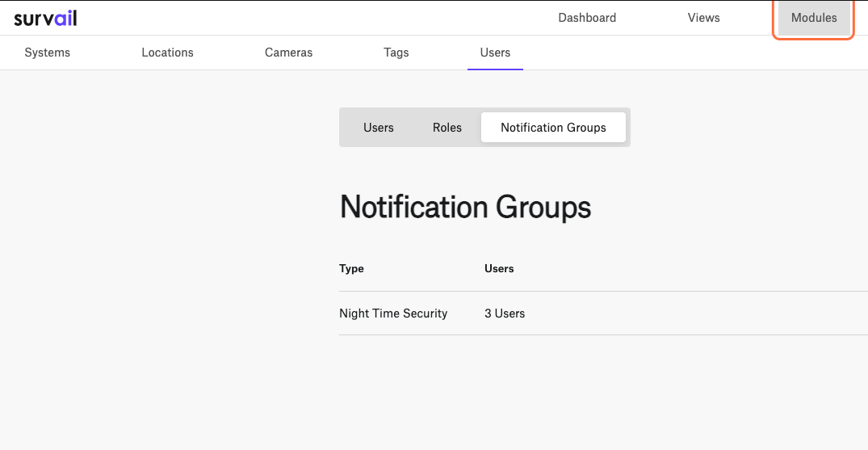This screenshot has height=450, width=868.
Task: Click the Users column header
Action: point(499,269)
